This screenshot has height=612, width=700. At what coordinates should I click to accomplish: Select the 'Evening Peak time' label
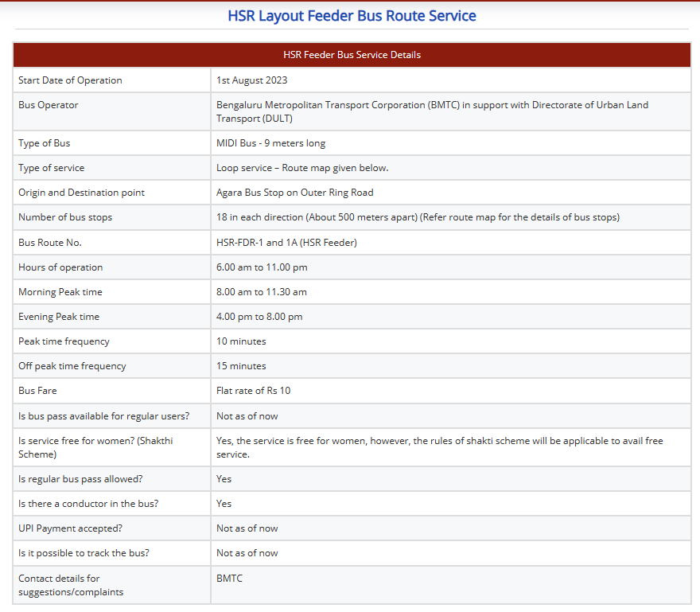click(59, 317)
